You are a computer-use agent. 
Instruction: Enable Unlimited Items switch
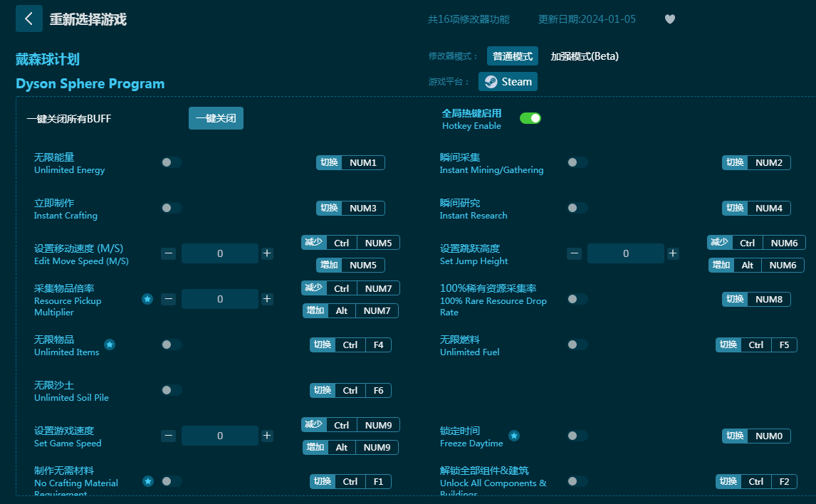point(171,345)
